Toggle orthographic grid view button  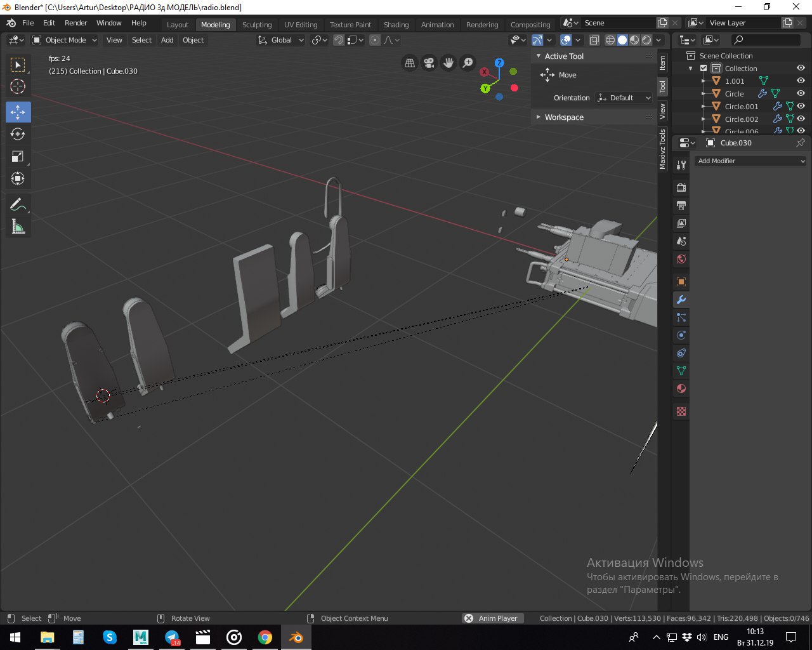[410, 63]
